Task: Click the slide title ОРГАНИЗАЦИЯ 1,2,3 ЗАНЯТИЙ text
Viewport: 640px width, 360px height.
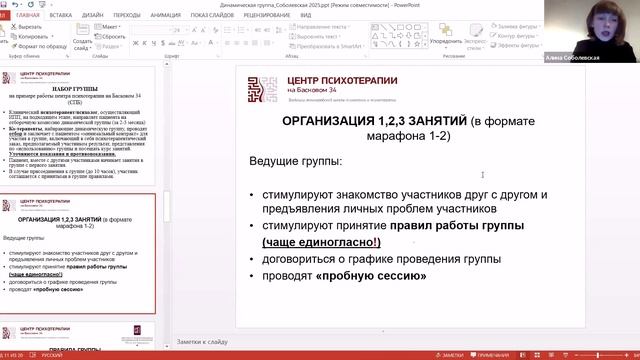Action: pos(374,121)
